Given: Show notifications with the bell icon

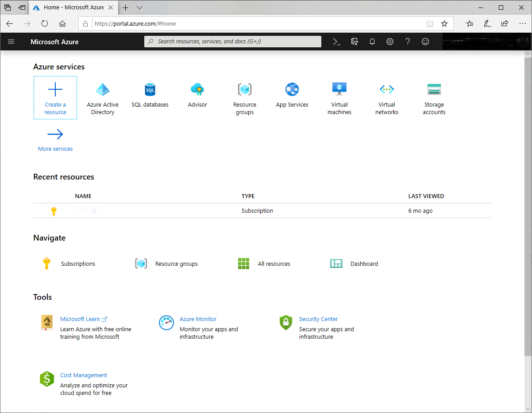Looking at the screenshot, I should (372, 42).
